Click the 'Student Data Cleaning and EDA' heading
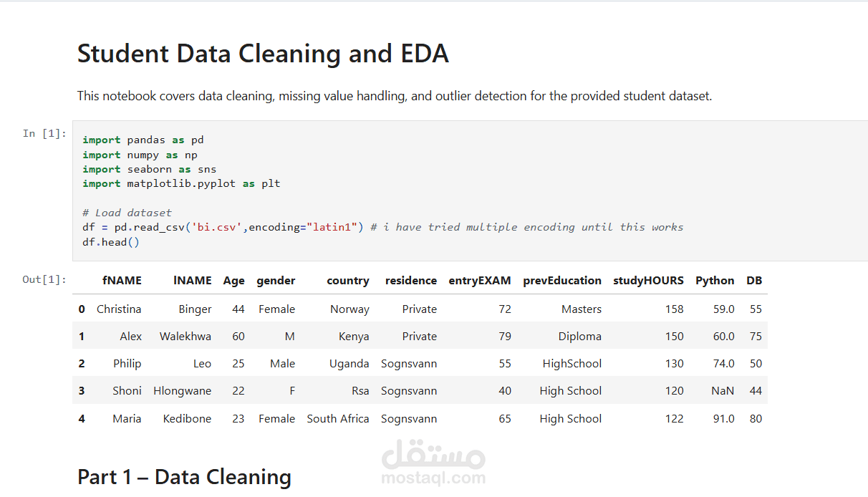 tap(263, 54)
